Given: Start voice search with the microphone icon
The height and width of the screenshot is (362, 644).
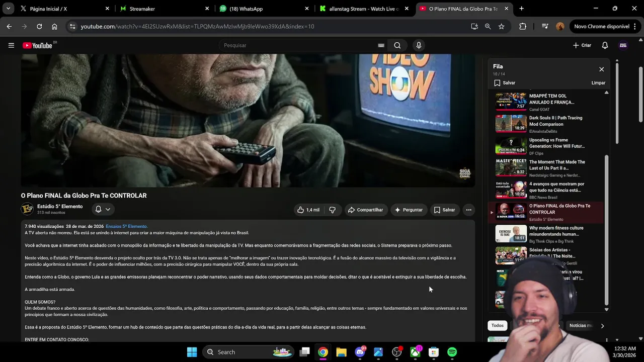Looking at the screenshot, I should [419, 45].
